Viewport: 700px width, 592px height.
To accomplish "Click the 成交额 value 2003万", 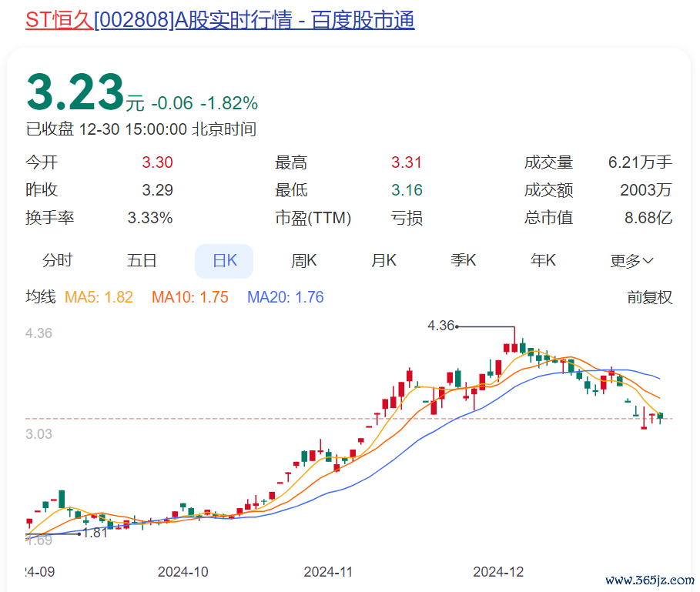I will [x=646, y=190].
